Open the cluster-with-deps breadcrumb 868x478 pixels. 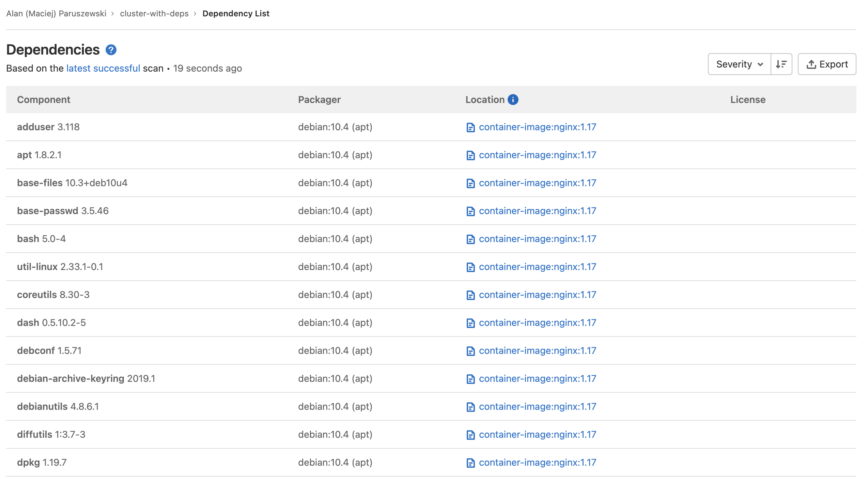[154, 13]
